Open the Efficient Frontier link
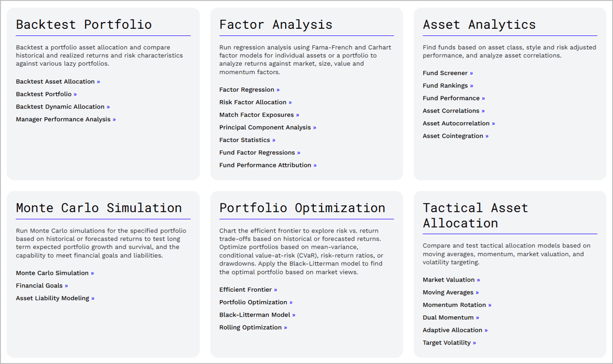 point(248,290)
